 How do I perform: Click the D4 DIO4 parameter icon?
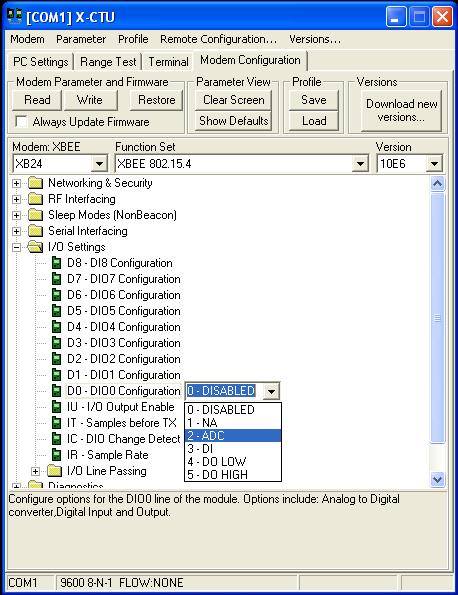pyautogui.click(x=57, y=327)
